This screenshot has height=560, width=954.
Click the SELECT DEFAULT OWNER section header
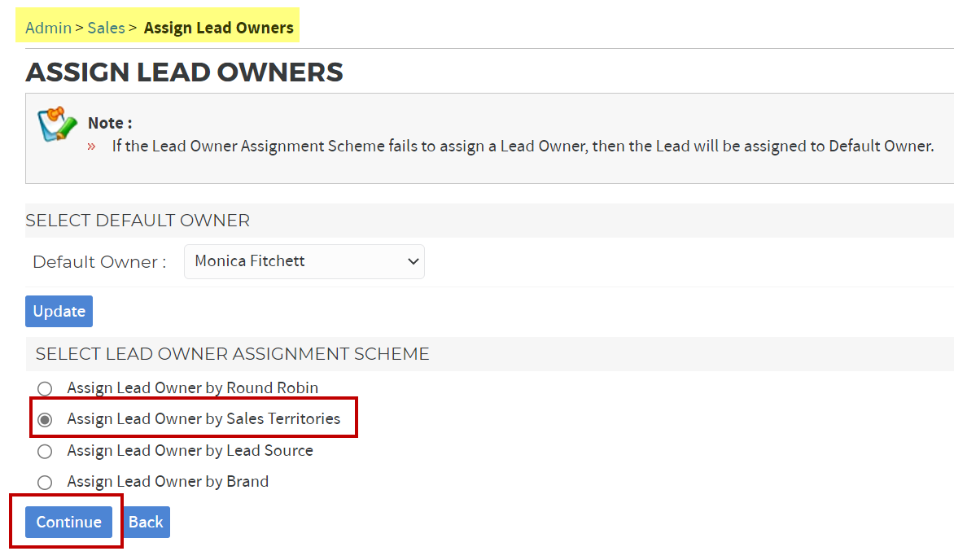pyautogui.click(x=138, y=221)
